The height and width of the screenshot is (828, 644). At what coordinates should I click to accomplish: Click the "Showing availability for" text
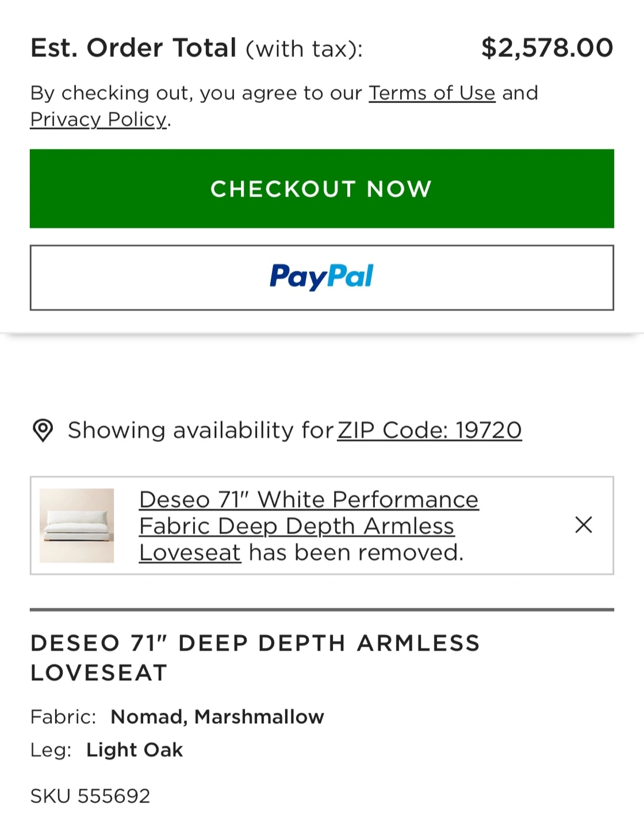coord(201,430)
